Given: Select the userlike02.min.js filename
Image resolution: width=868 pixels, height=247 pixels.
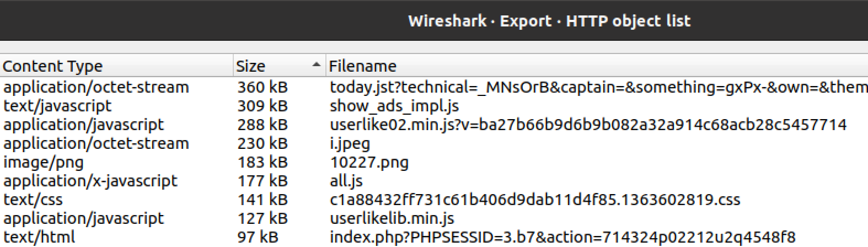Looking at the screenshot, I should coord(588,125).
